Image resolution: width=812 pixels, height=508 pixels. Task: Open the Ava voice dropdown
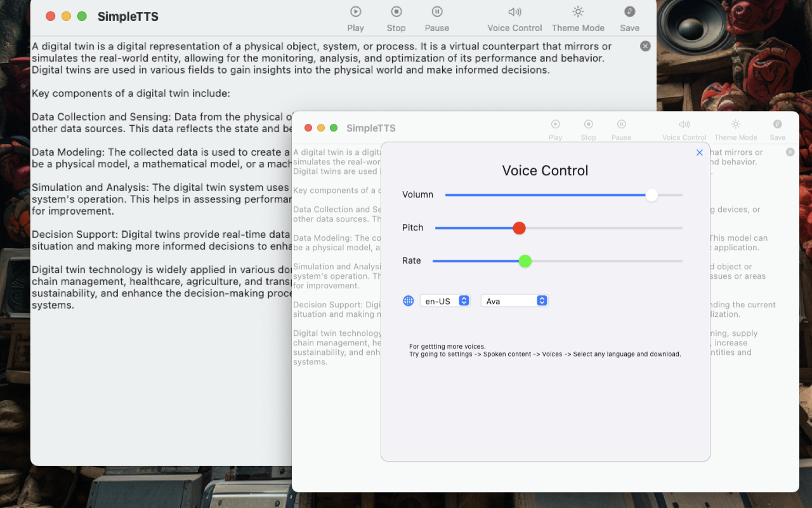click(x=514, y=301)
